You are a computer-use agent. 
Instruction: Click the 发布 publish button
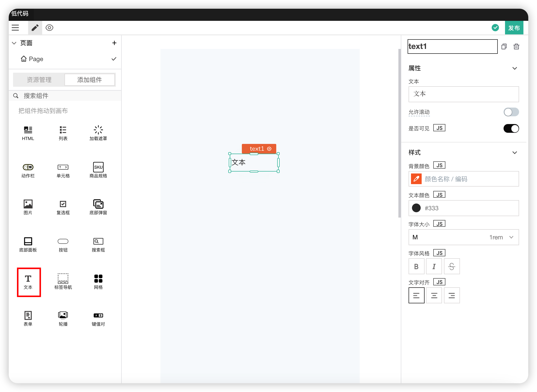coord(514,28)
